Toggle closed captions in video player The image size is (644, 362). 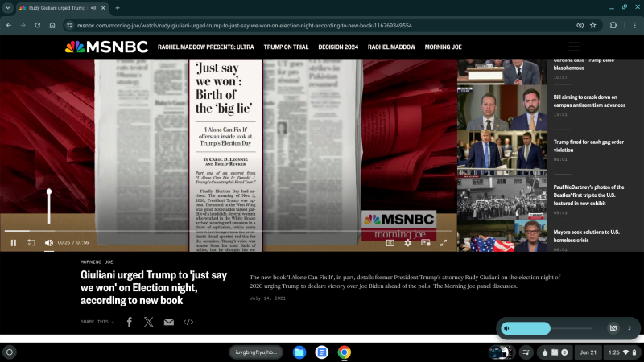[x=390, y=243]
